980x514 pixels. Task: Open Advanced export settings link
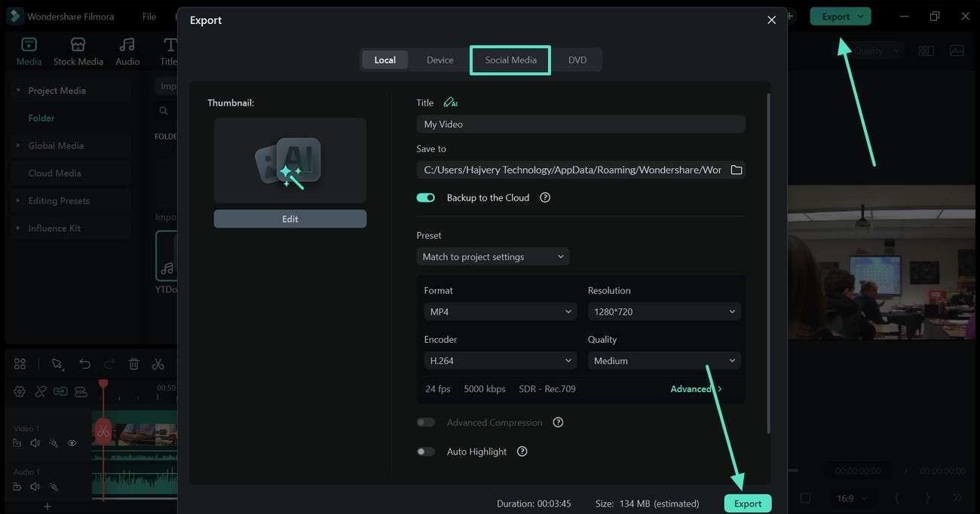pos(696,389)
